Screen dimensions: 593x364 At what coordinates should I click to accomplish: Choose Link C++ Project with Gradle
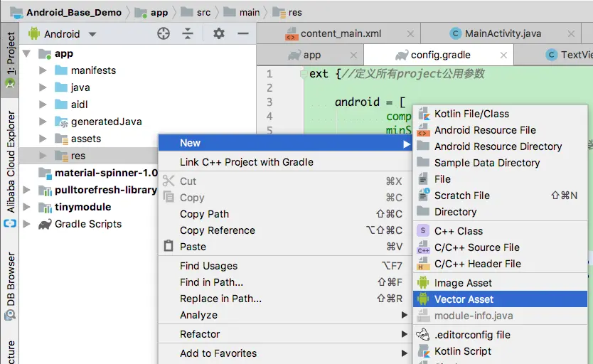285,162
